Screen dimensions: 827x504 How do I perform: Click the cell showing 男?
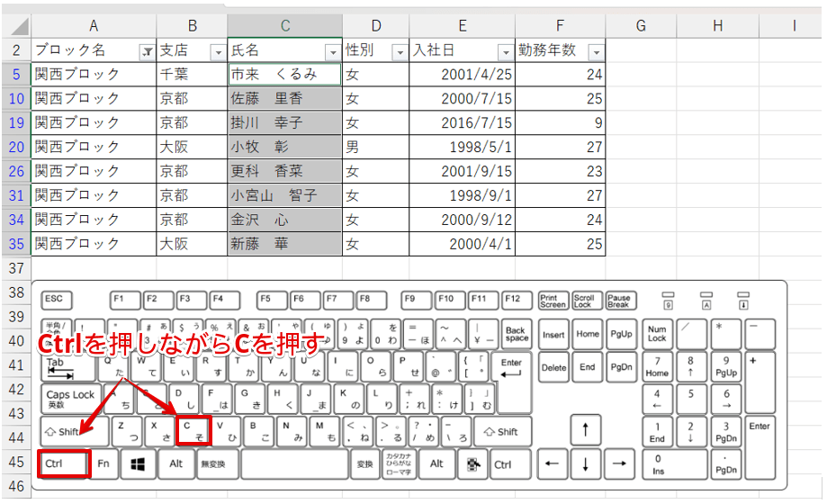coord(375,147)
